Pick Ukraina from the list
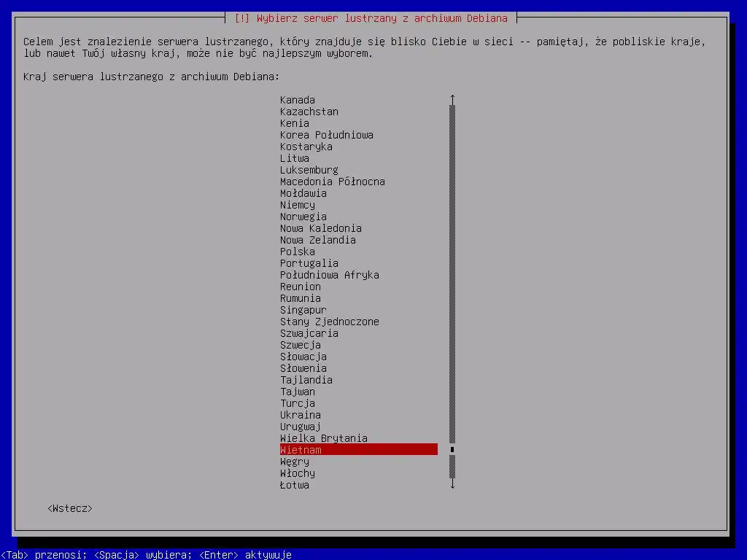Screen dimensions: 747x560 click(359, 415)
